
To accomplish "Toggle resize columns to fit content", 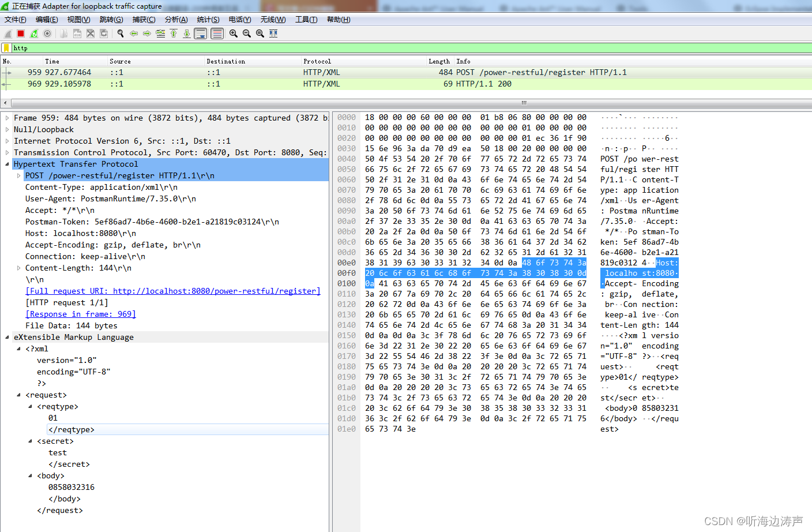I will point(273,33).
